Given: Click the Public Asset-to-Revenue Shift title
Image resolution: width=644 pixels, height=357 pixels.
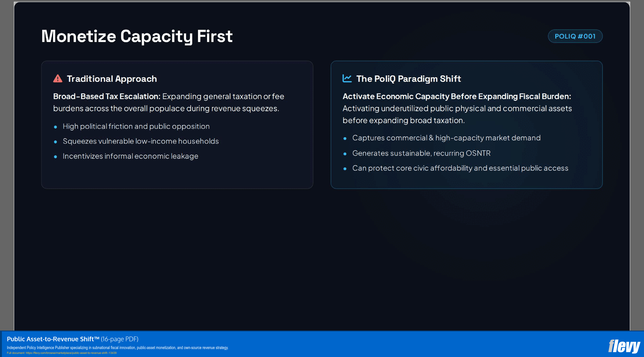Looking at the screenshot, I should point(53,339).
